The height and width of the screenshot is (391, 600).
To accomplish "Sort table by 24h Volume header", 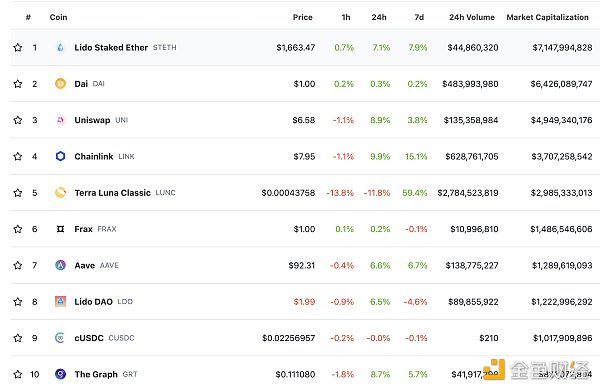I will point(472,17).
